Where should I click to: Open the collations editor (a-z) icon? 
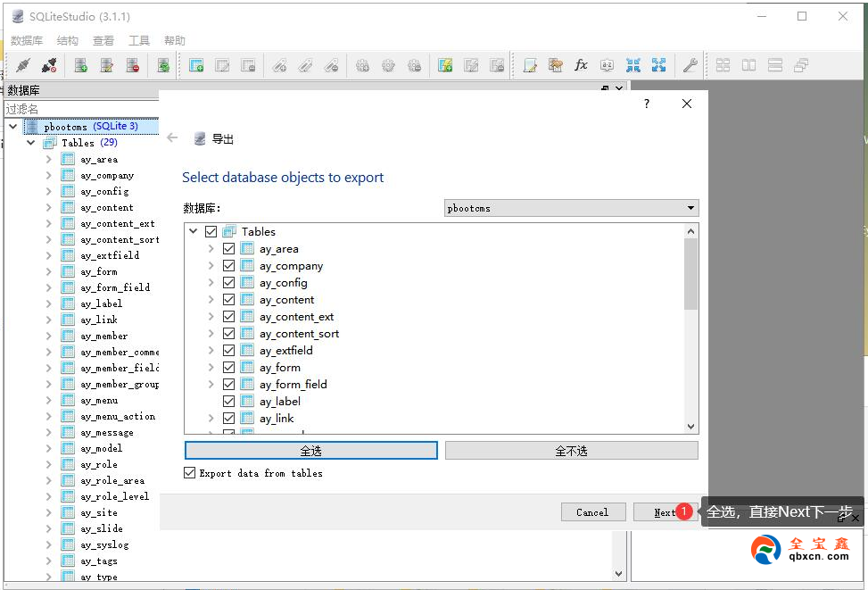point(608,65)
